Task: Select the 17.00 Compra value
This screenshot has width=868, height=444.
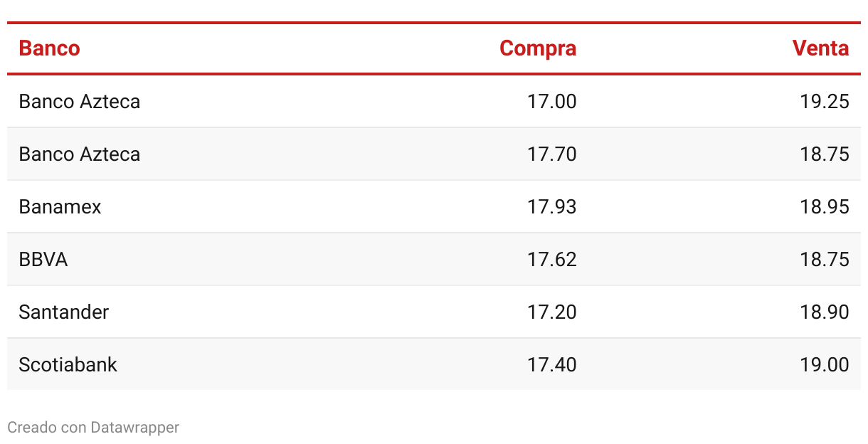Action: tap(552, 102)
